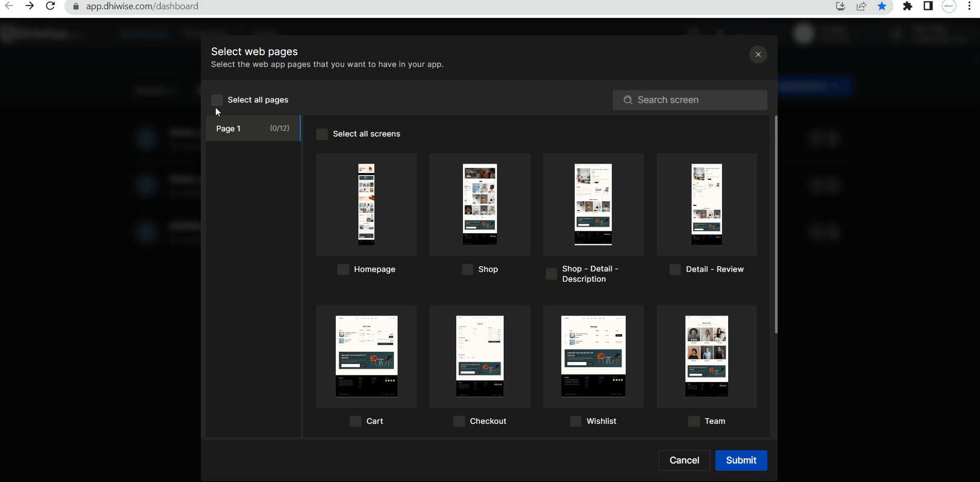Image resolution: width=980 pixels, height=482 pixels.
Task: Open the browser side panel icon
Action: [928, 6]
